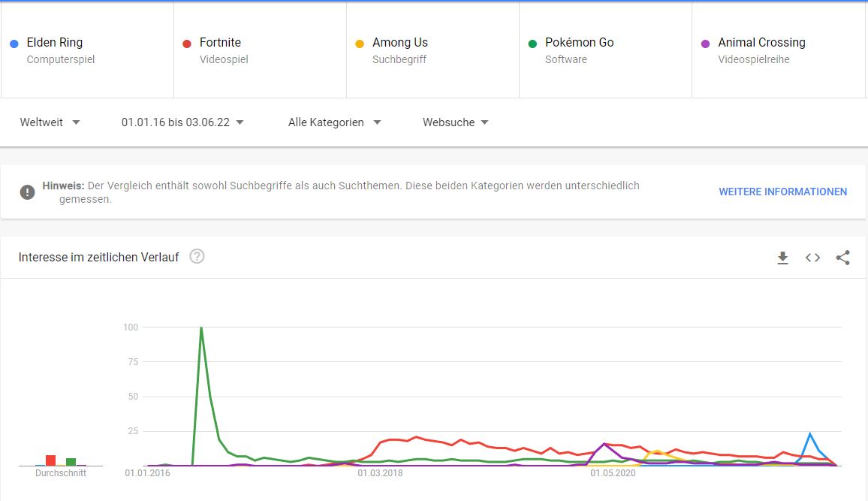
Task: Select the Among Us search term card
Action: click(x=433, y=50)
